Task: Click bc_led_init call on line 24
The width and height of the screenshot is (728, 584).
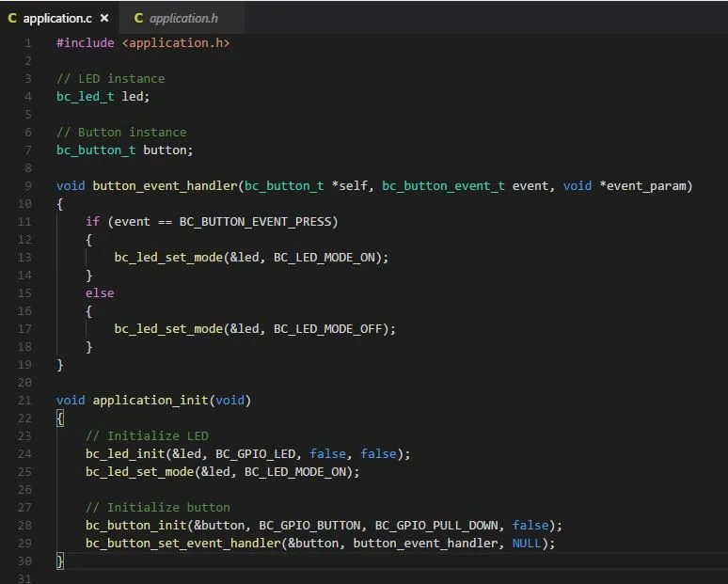Action: click(x=125, y=454)
